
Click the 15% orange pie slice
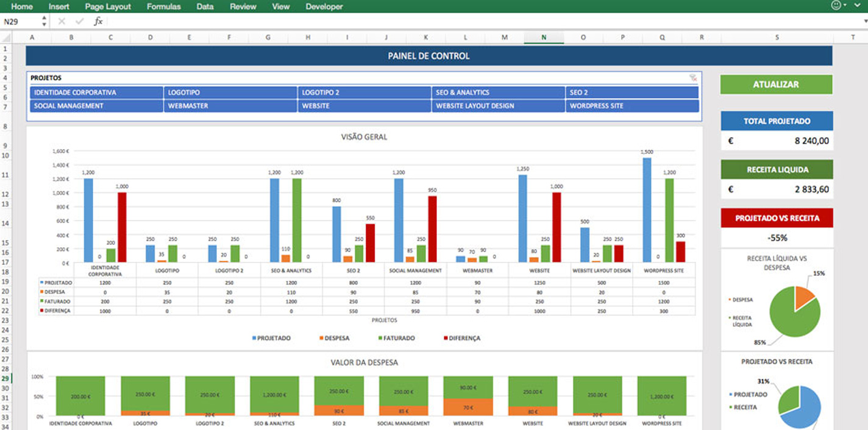[x=804, y=298]
